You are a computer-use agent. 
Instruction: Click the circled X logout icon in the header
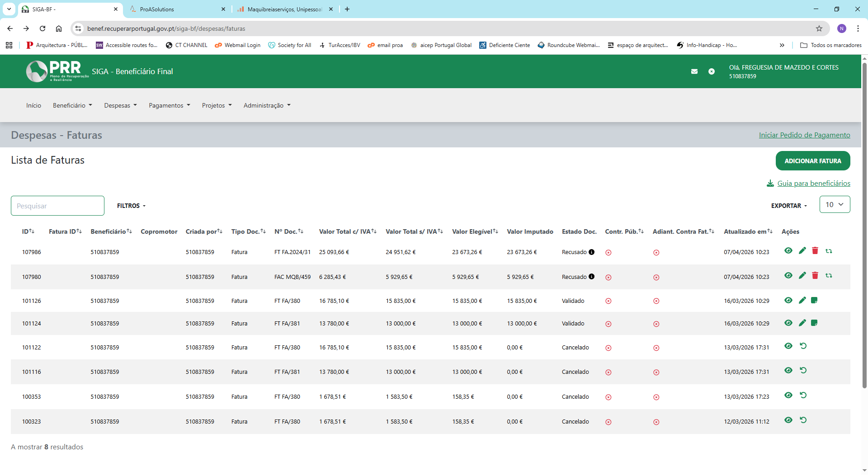(x=712, y=71)
